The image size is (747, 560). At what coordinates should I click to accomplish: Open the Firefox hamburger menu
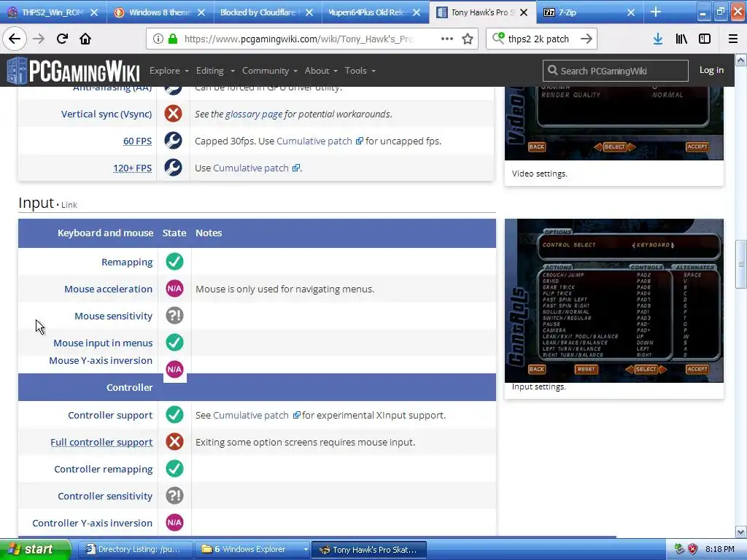tap(733, 39)
